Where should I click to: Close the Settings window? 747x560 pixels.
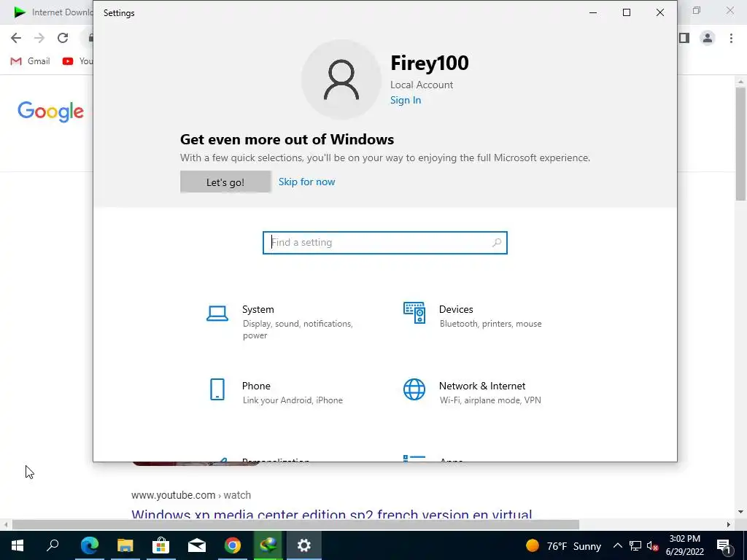[659, 13]
